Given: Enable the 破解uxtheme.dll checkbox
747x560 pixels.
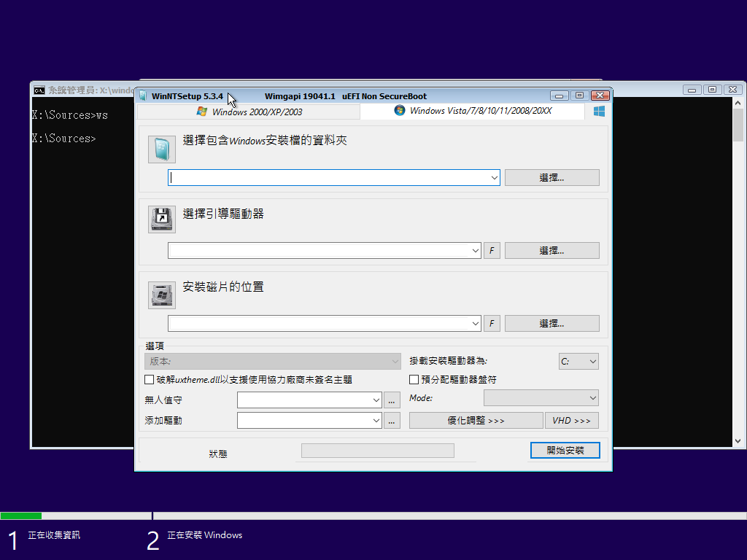Looking at the screenshot, I should tap(149, 379).
